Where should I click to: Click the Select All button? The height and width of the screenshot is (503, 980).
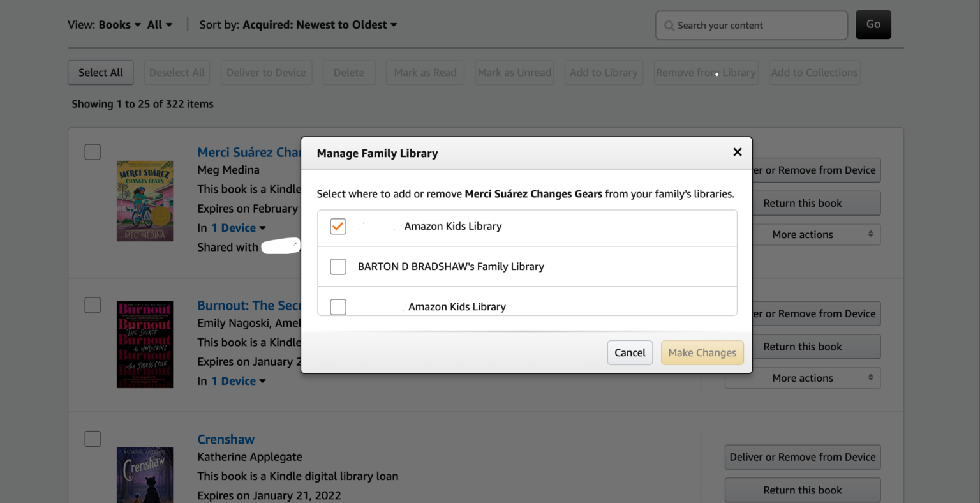[100, 72]
